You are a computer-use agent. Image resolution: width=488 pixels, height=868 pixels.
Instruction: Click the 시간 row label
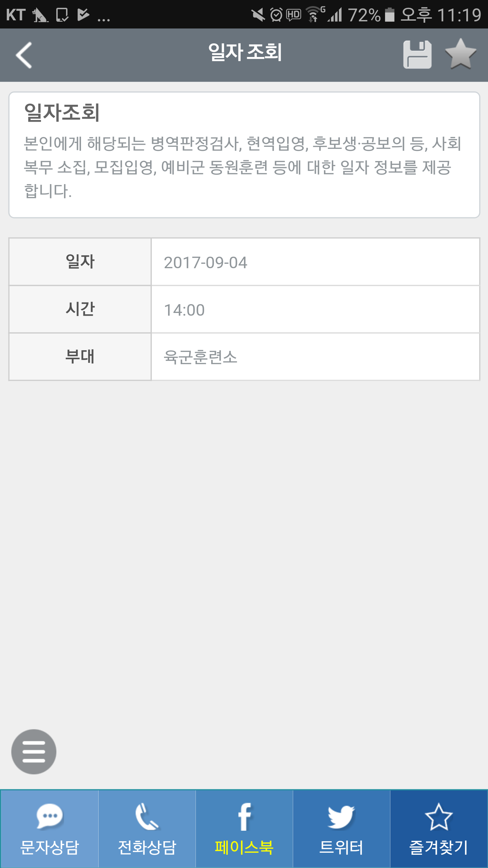coord(80,309)
